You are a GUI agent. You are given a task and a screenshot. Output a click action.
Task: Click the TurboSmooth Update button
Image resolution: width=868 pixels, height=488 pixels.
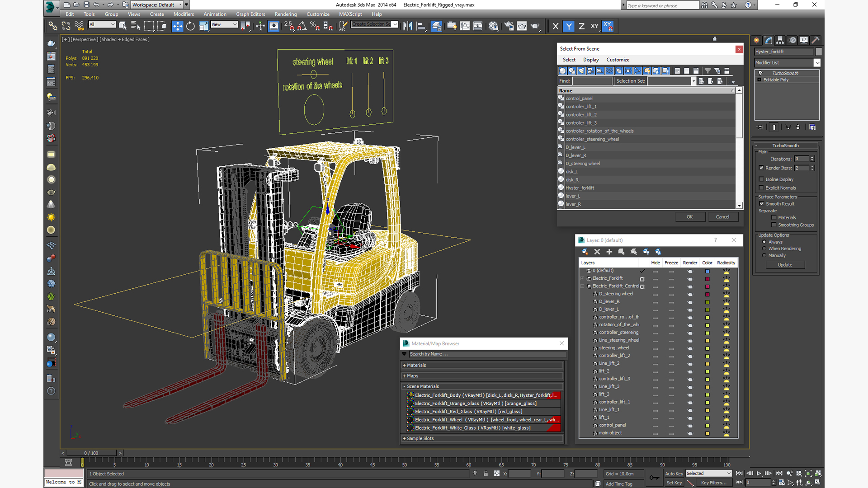tap(785, 265)
